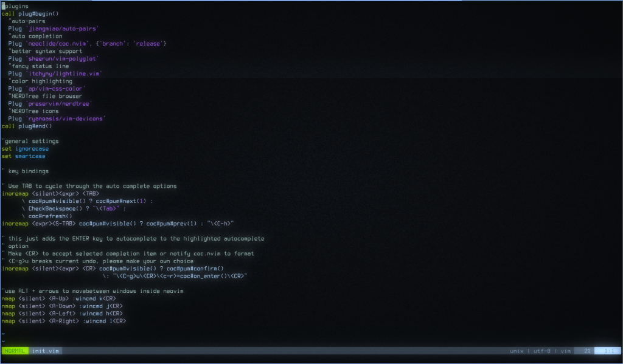Click the 'ap/vim-css-color' plugin string
The image size is (623, 364).
[x=55, y=89]
